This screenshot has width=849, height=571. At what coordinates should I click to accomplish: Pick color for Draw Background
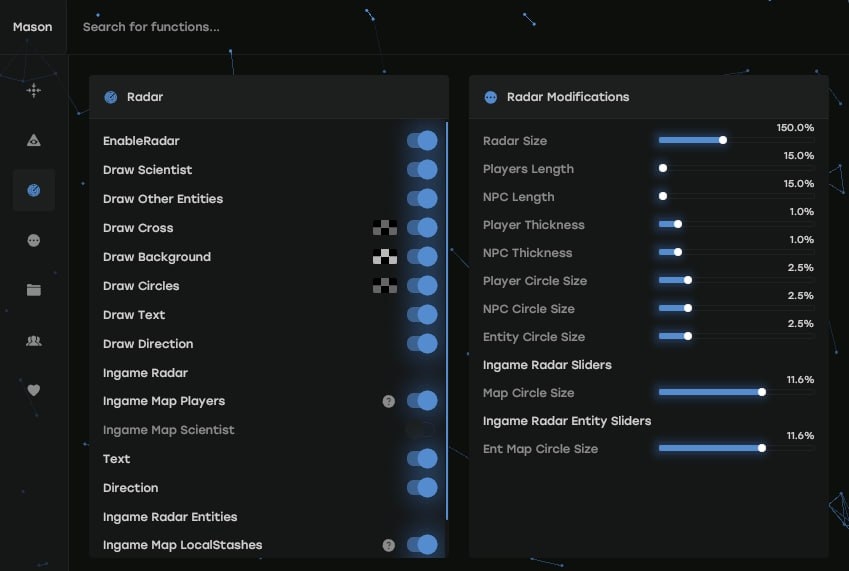pyautogui.click(x=385, y=257)
